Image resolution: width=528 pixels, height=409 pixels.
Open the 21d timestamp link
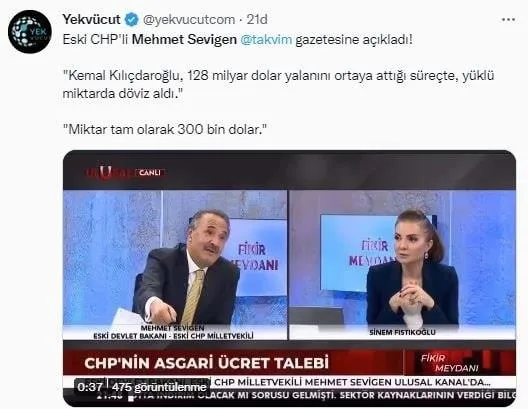[x=257, y=20]
